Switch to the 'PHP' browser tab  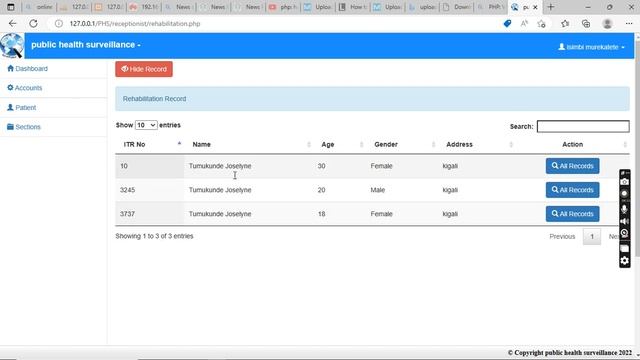pyautogui.click(x=491, y=7)
